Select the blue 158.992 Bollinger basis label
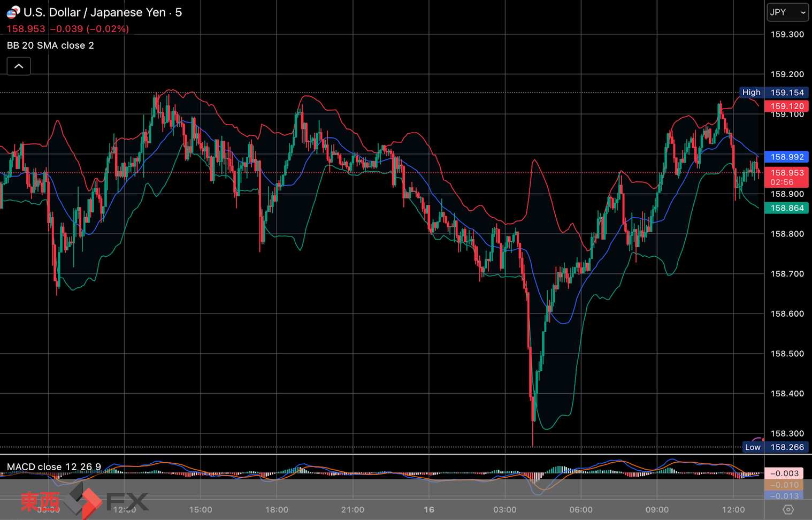 click(x=786, y=157)
